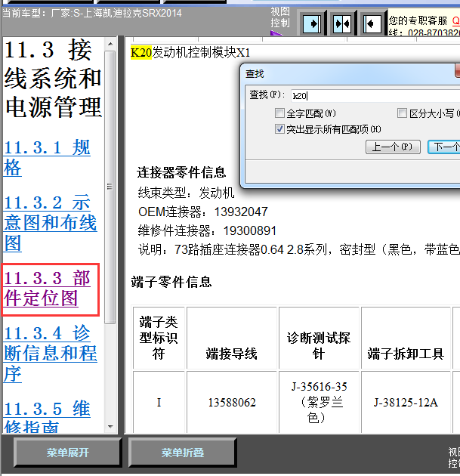
Task: Click the Next (下一个) button in the find dialog
Action: click(x=444, y=147)
